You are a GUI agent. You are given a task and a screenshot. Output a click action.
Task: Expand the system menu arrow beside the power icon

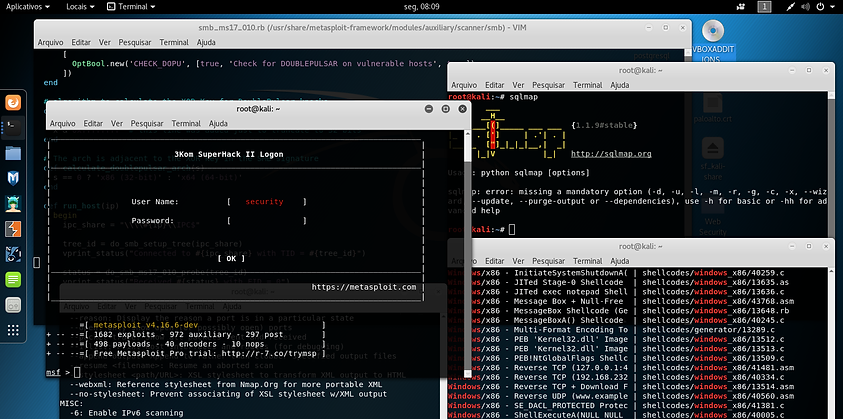(x=832, y=6)
